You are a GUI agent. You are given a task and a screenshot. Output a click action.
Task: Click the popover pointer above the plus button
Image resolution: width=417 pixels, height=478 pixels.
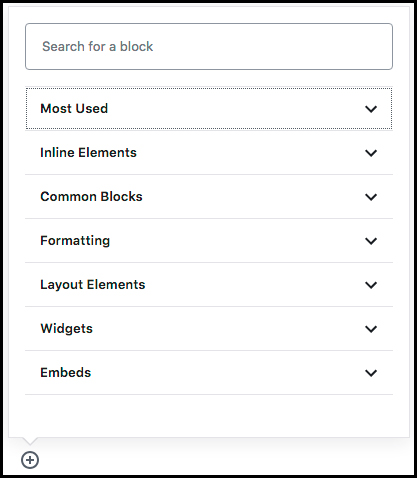(x=30, y=441)
